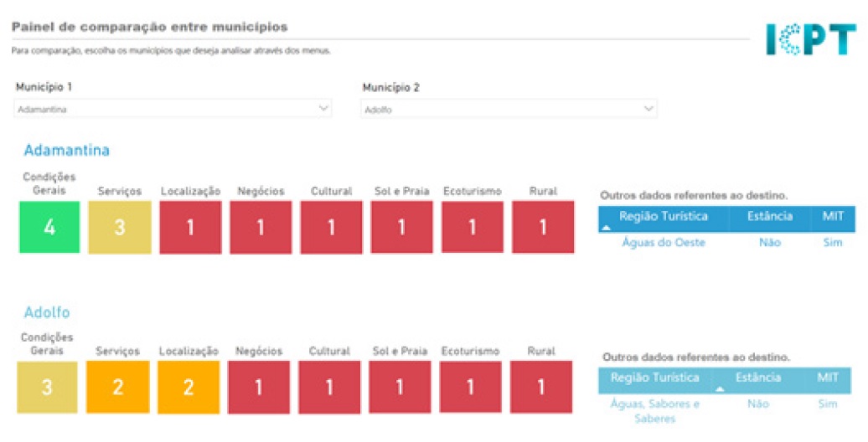Click the Águas do Oeste region link
Image resolution: width=868 pixels, height=442 pixels.
tap(663, 243)
